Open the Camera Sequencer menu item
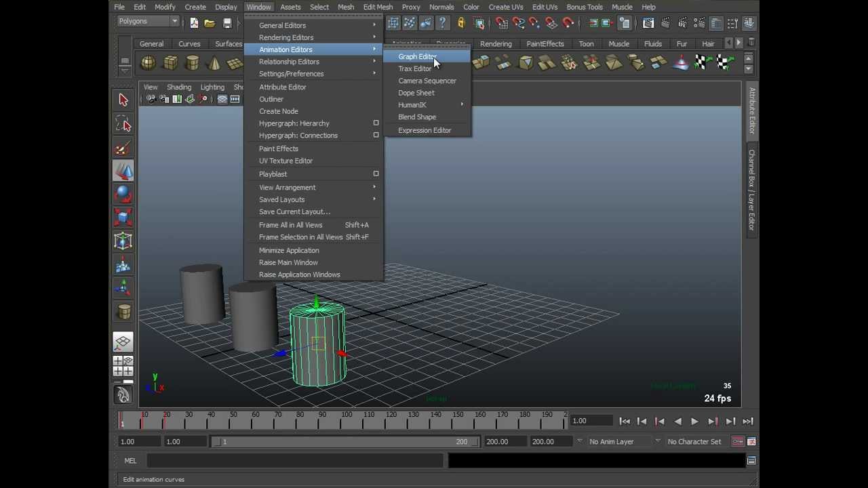The width and height of the screenshot is (868, 488). (x=427, y=81)
